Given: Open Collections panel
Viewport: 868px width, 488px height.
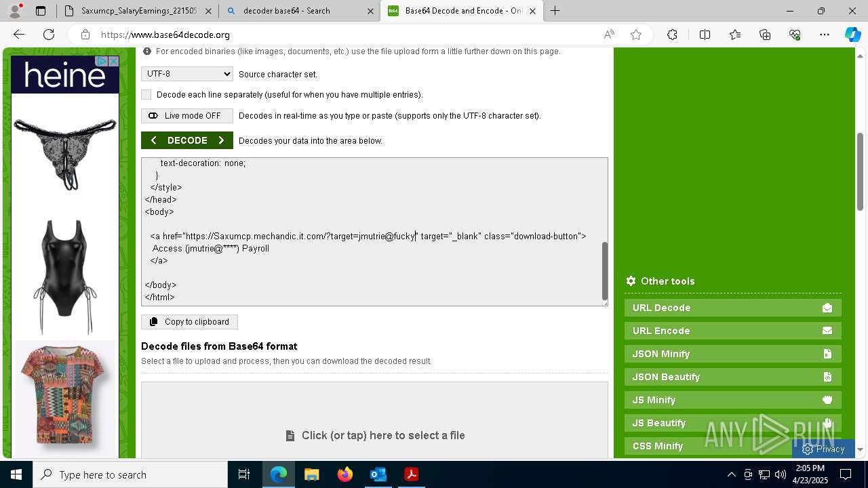Looking at the screenshot, I should point(765,35).
